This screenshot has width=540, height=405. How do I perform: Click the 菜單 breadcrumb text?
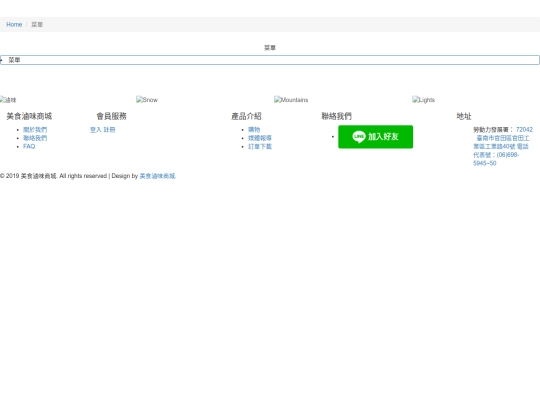tap(37, 24)
